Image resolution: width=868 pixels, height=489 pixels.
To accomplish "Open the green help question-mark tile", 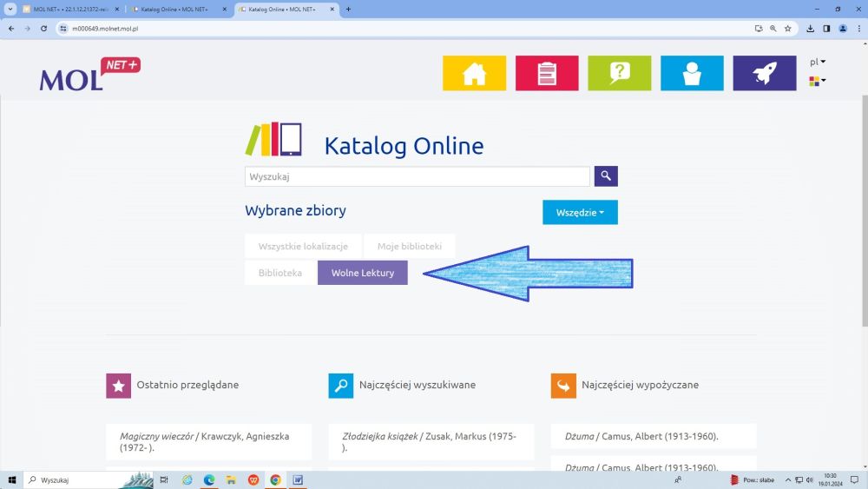I will tap(620, 73).
